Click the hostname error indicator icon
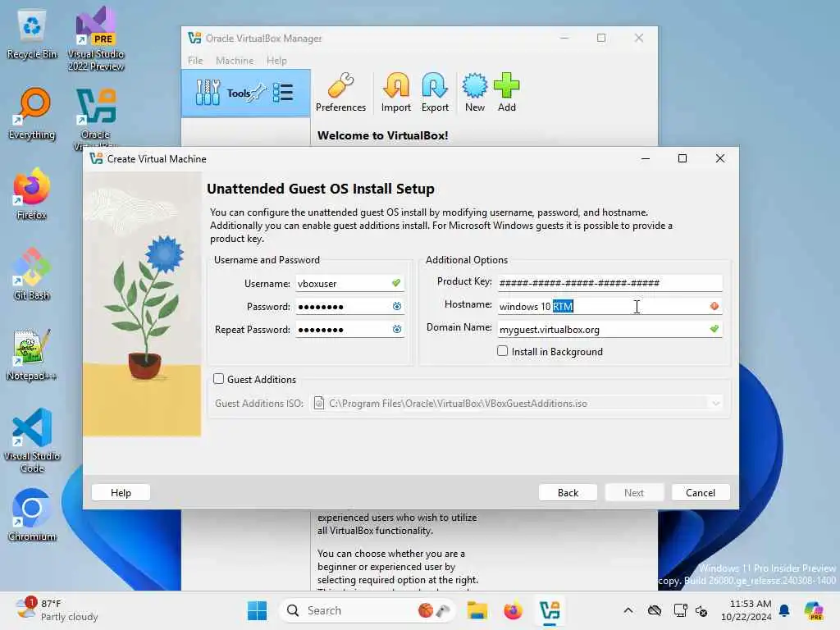Screen dimensions: 840x630 (x=714, y=306)
